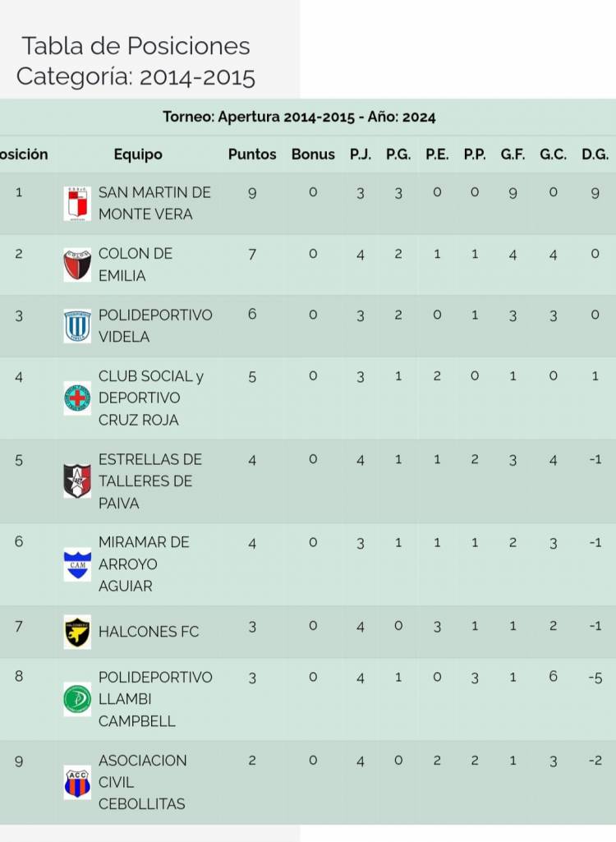Click the Equipo column header

138,154
